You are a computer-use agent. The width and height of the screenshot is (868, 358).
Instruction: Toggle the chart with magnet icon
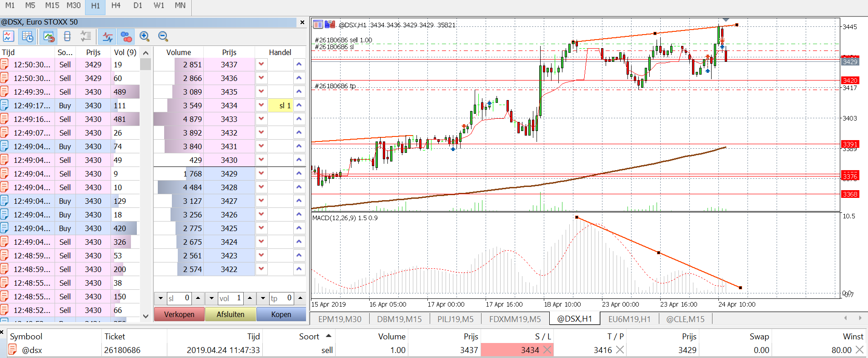tap(48, 36)
